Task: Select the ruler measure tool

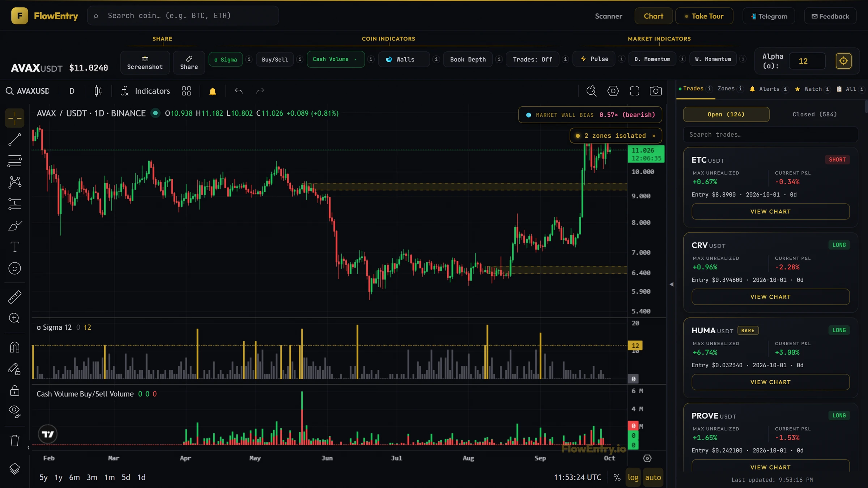Action: click(x=14, y=297)
